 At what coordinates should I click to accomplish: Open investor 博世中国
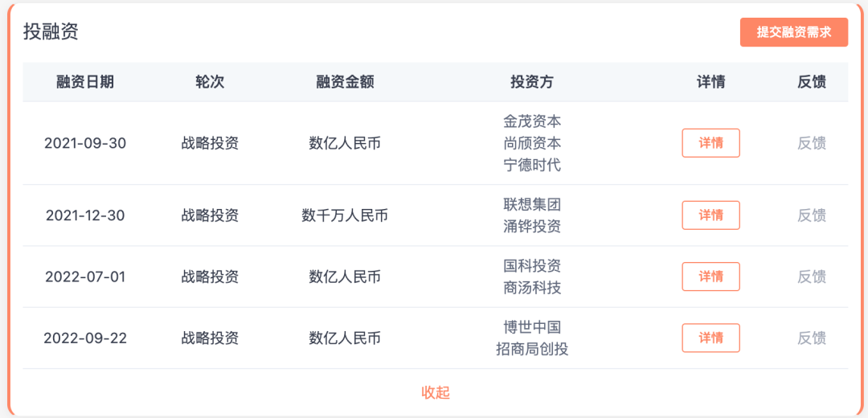532,327
